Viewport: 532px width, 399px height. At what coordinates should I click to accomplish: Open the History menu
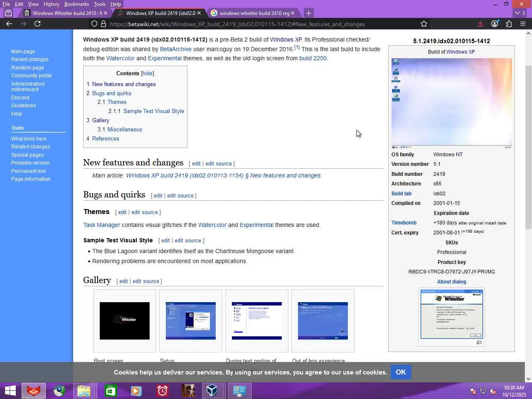tap(51, 4)
